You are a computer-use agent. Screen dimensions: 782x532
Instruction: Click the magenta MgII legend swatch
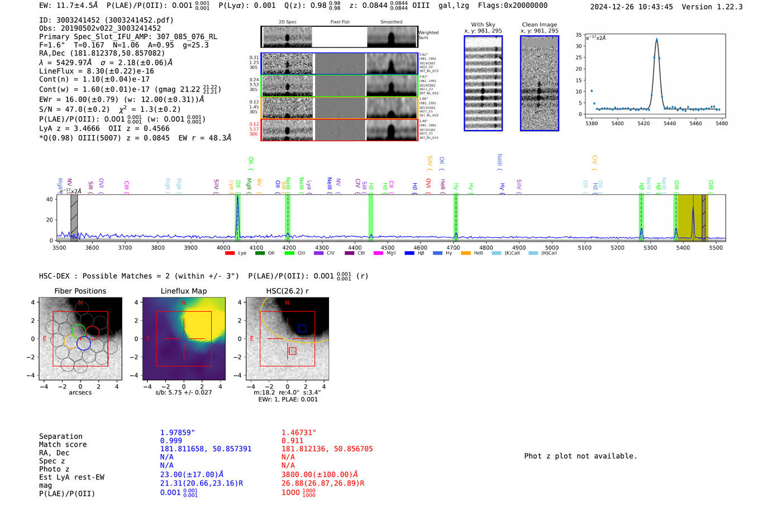click(x=379, y=253)
